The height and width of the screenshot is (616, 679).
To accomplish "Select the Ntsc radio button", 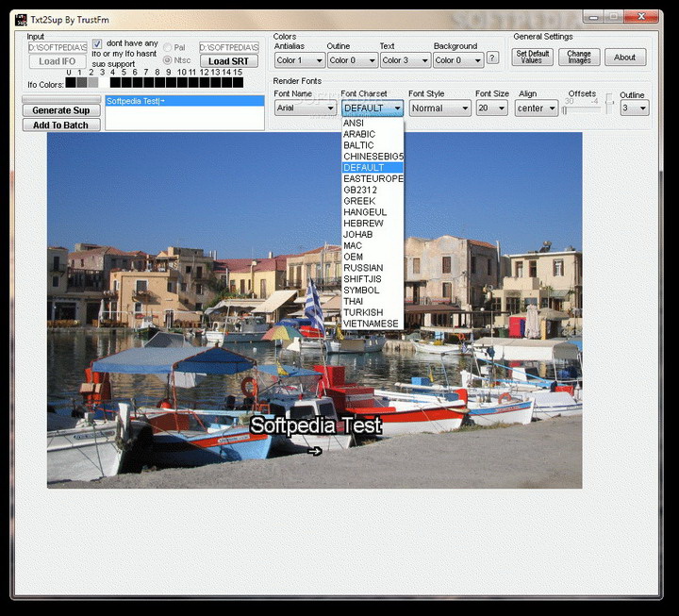I will [x=167, y=60].
